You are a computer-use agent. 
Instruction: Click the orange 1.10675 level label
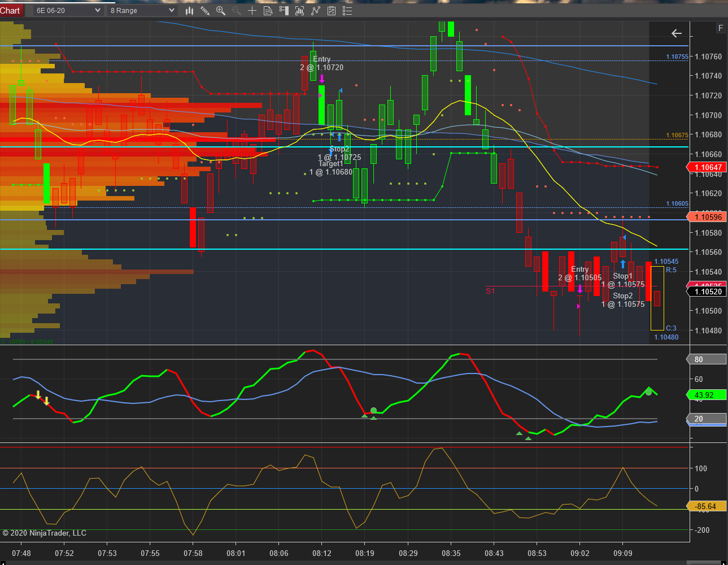(677, 135)
